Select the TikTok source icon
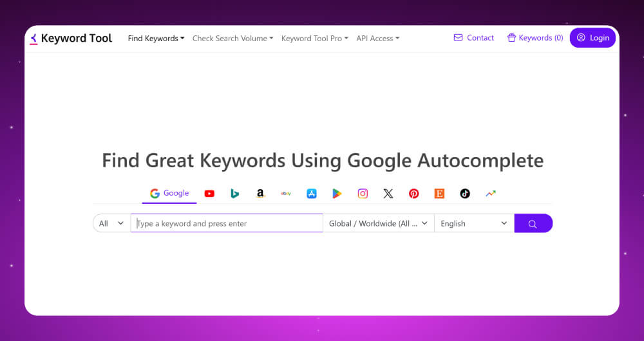This screenshot has width=644, height=341. [x=465, y=194]
